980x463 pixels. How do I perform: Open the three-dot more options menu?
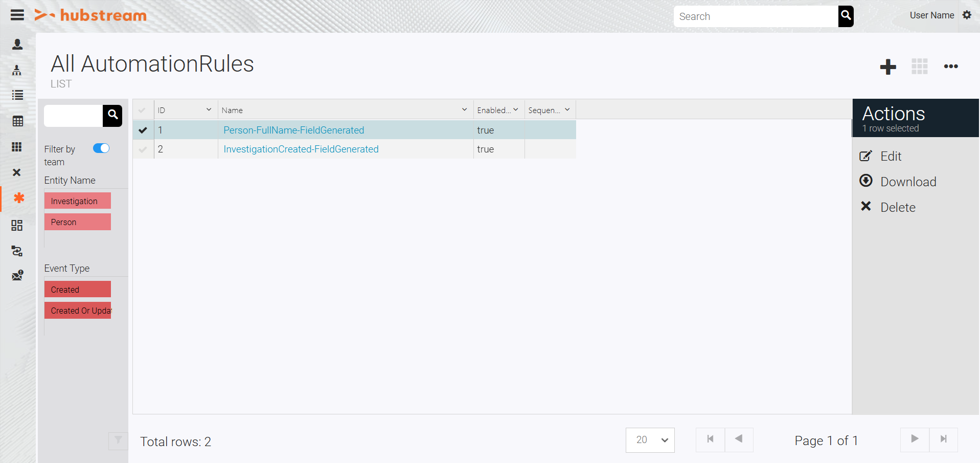tap(950, 67)
